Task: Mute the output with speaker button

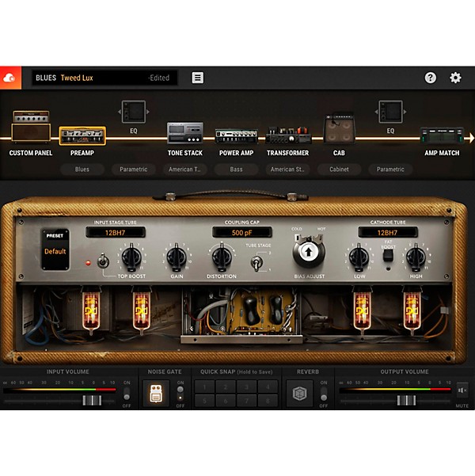Action: pos(462,390)
